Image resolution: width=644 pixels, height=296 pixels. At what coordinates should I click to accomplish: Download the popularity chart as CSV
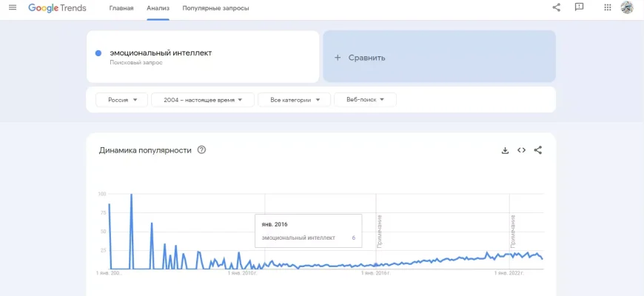[x=505, y=150]
